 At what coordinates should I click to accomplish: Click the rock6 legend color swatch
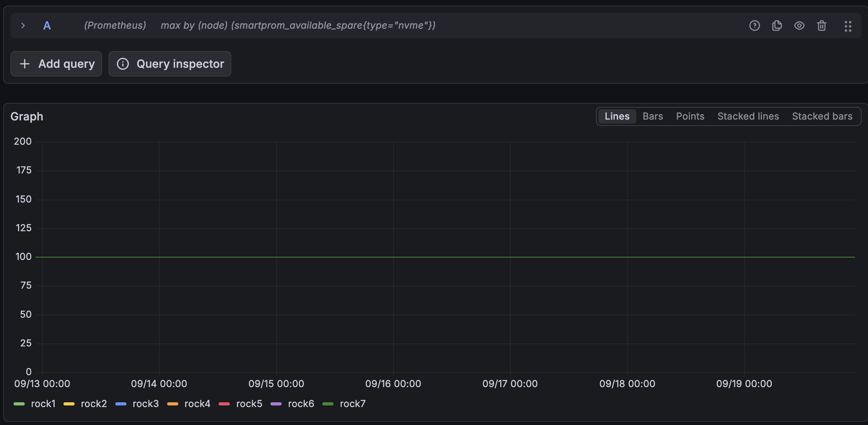point(276,404)
